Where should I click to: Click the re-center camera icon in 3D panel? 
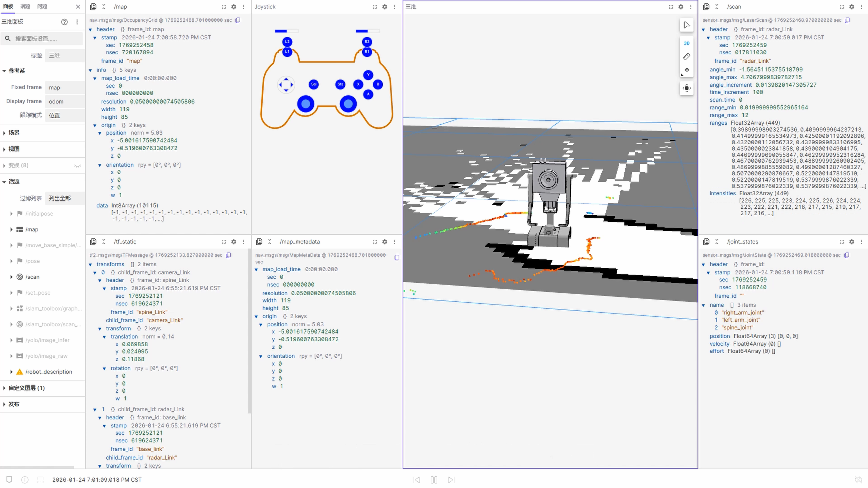point(686,88)
